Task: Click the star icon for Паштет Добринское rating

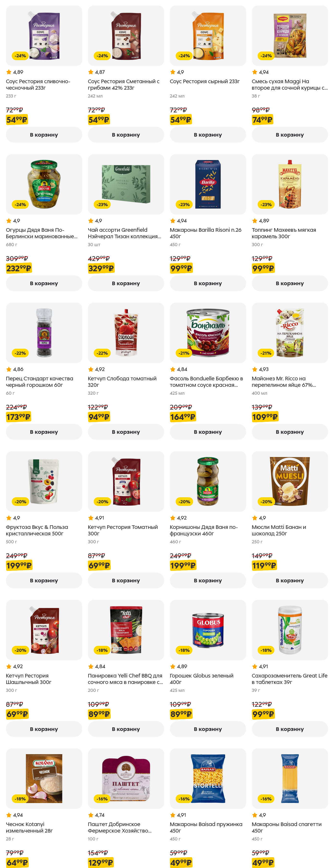Action: click(x=91, y=815)
